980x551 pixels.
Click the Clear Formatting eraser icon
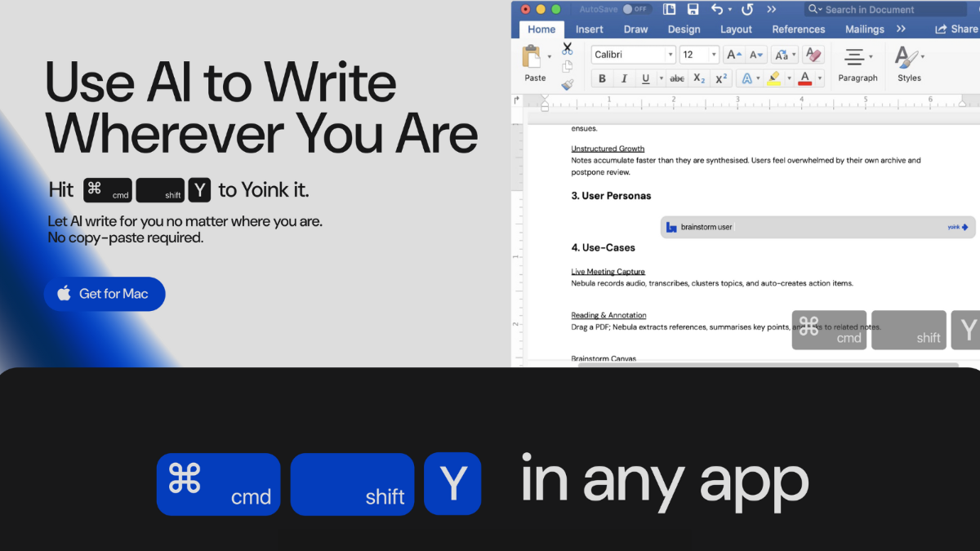(813, 54)
